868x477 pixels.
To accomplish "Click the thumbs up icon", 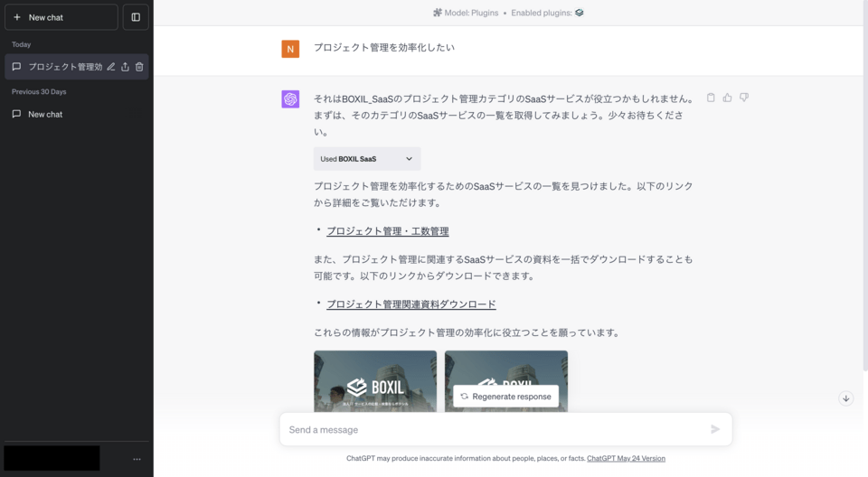I will tap(727, 98).
